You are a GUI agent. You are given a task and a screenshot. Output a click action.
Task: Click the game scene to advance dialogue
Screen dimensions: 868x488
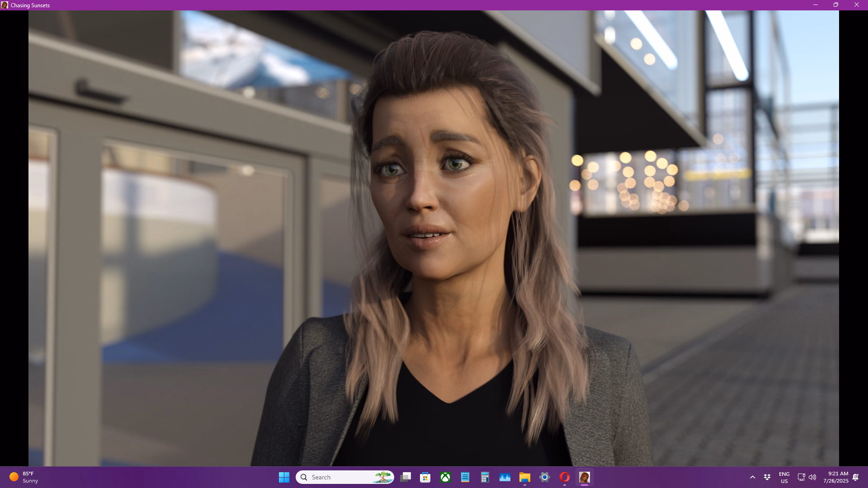pyautogui.click(x=434, y=238)
